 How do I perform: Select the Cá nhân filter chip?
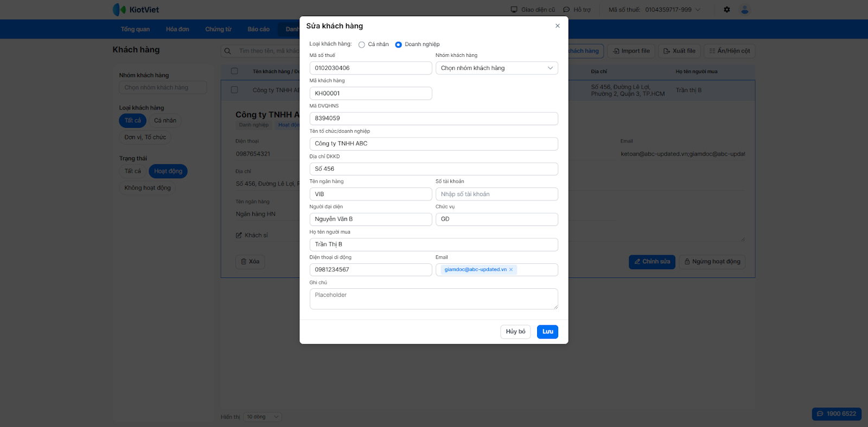(x=165, y=121)
